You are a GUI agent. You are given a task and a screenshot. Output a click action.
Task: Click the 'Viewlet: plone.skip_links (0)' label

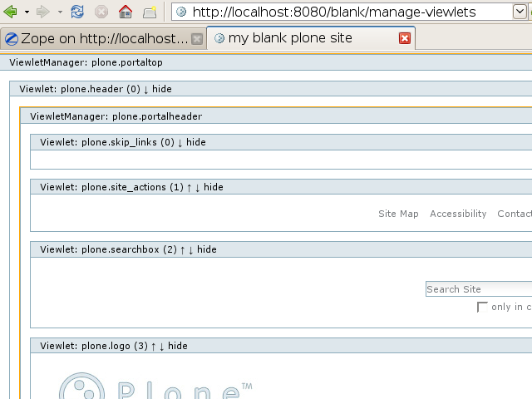click(x=107, y=142)
